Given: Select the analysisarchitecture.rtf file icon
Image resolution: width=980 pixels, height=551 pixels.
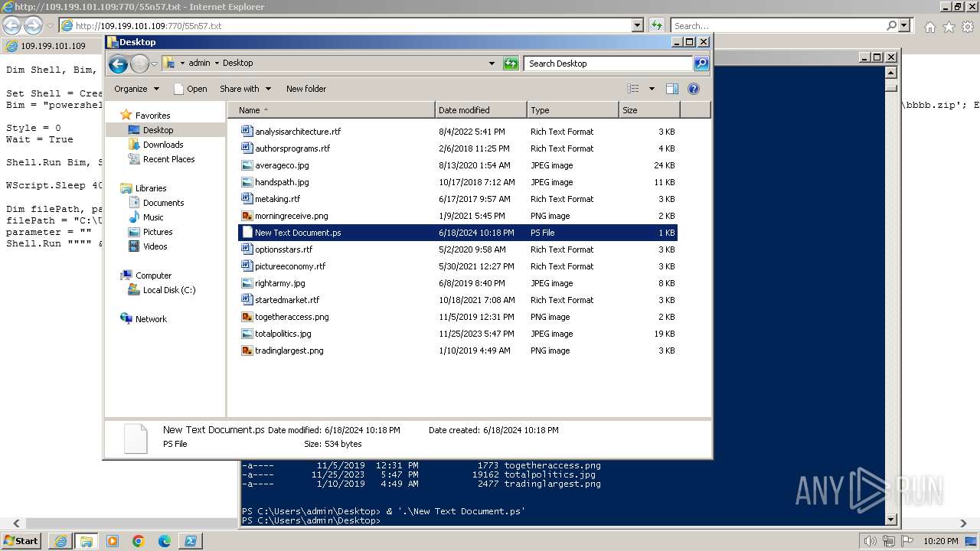Looking at the screenshot, I should 247,132.
